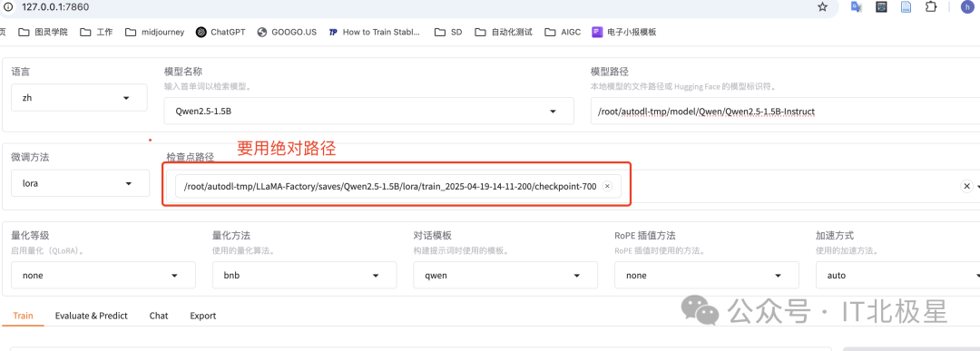This screenshot has width=980, height=351.
Task: Remove the checkpoint-700 path tag
Action: tap(607, 186)
